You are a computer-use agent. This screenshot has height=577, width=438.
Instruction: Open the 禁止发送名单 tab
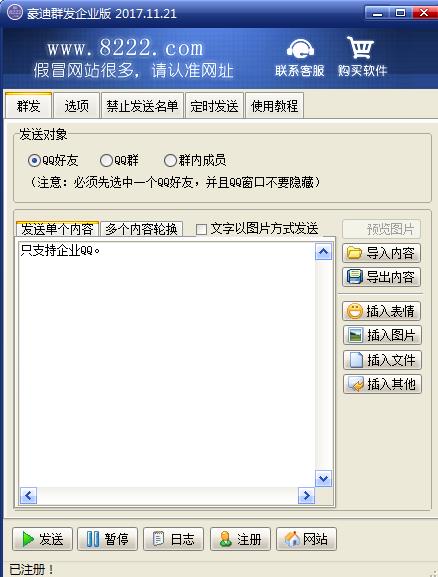142,106
